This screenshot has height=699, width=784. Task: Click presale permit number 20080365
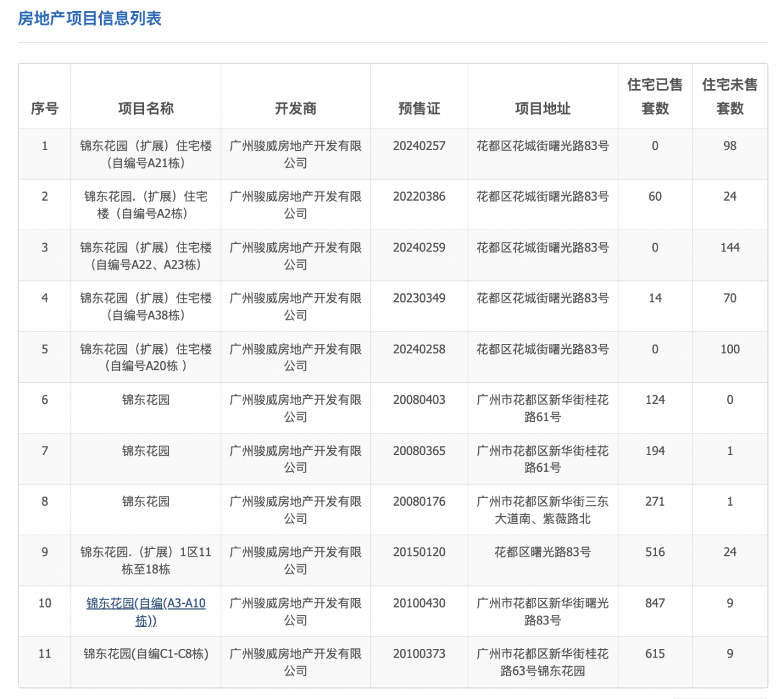[419, 451]
